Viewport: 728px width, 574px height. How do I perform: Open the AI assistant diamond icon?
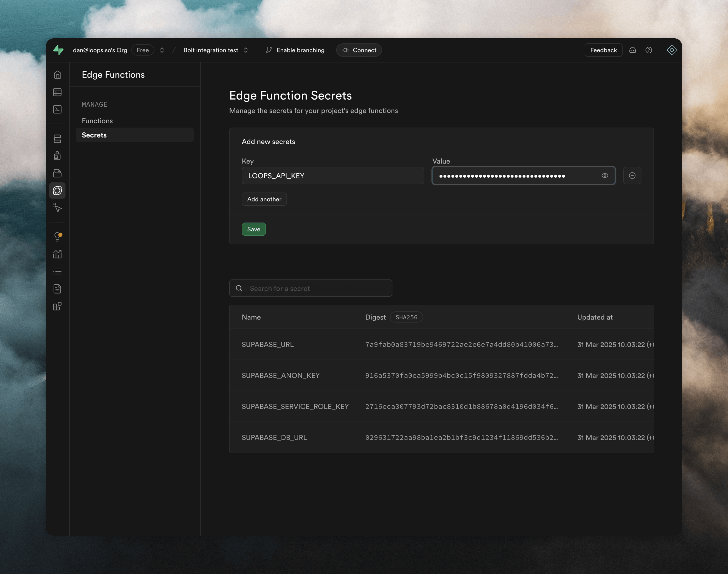point(671,50)
